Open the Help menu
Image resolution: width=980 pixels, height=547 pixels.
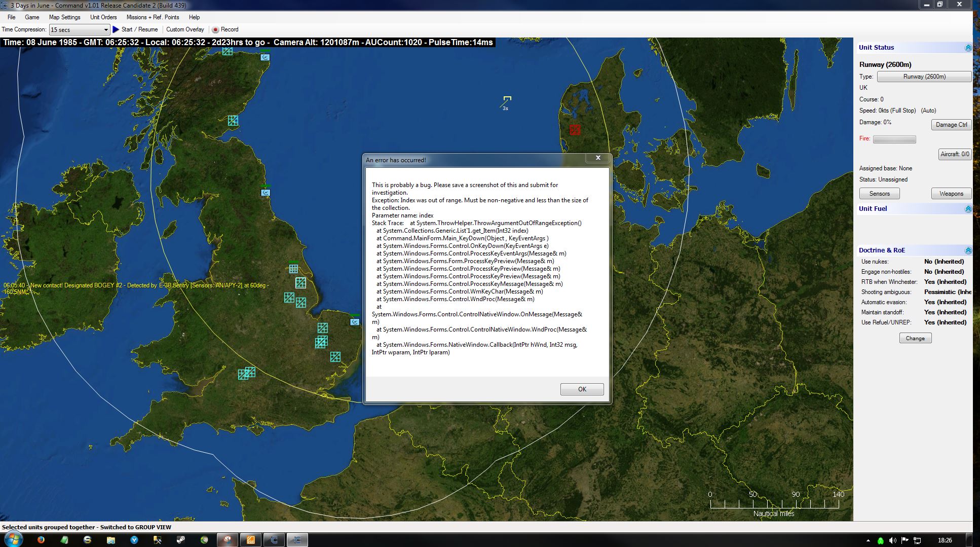pos(194,17)
